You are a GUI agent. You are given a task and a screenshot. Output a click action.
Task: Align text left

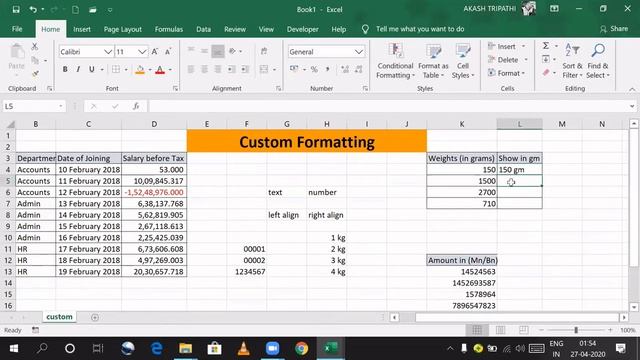(x=191, y=69)
